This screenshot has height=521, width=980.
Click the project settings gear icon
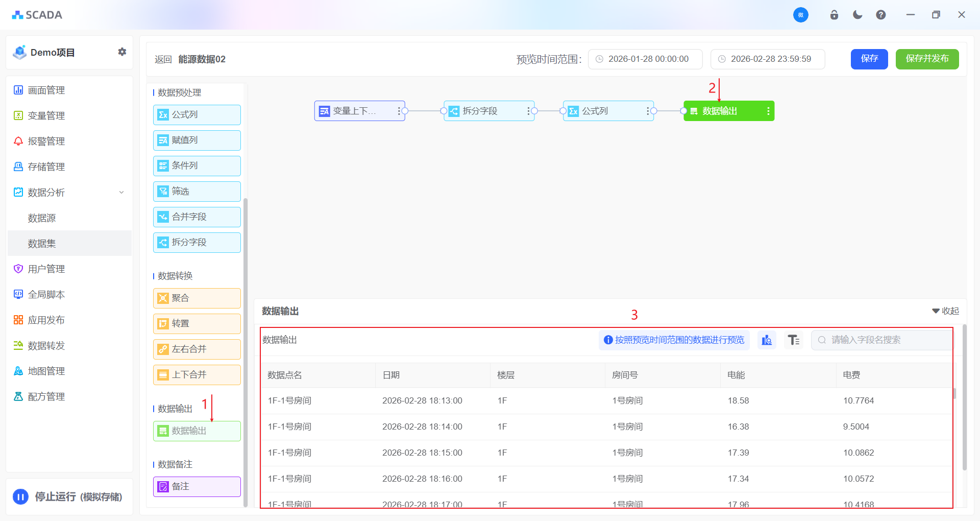[x=122, y=52]
